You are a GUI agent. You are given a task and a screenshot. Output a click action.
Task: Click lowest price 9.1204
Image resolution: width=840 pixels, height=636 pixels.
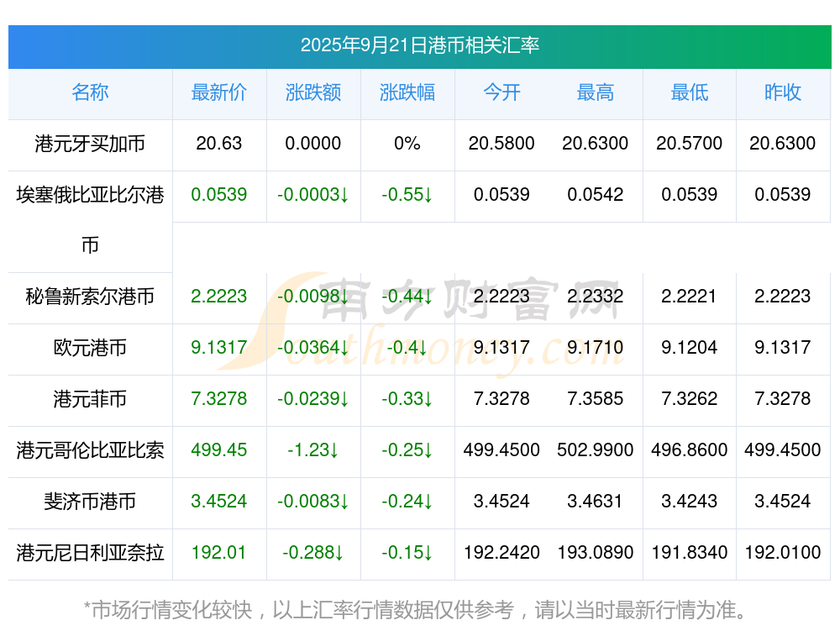689,348
